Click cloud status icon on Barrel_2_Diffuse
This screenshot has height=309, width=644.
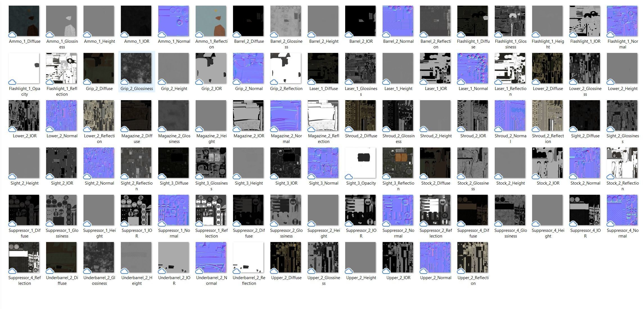point(237,35)
